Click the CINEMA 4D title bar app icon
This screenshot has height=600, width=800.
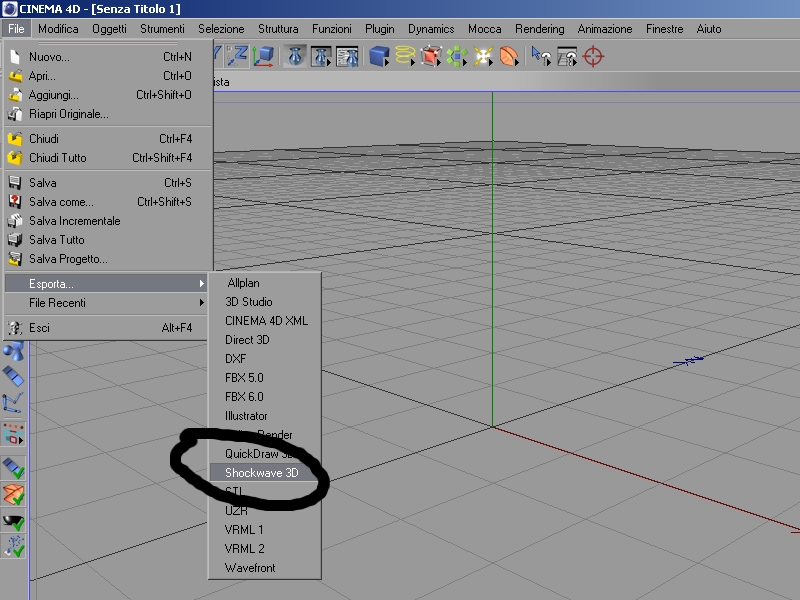10,9
